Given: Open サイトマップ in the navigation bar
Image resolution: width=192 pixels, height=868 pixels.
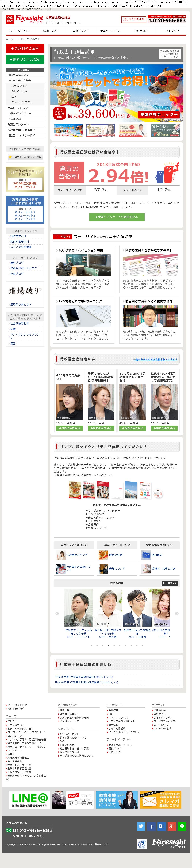Looking at the screenshot, I should (171, 31).
